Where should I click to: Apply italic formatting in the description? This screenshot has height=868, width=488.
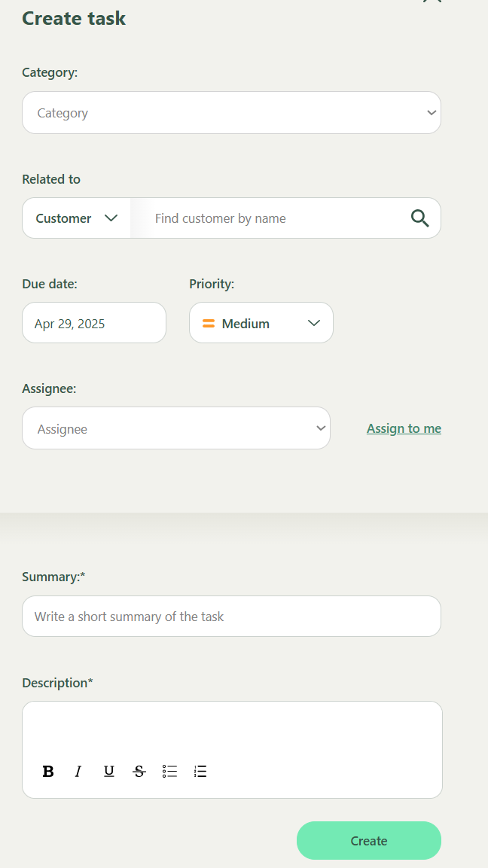pos(78,771)
